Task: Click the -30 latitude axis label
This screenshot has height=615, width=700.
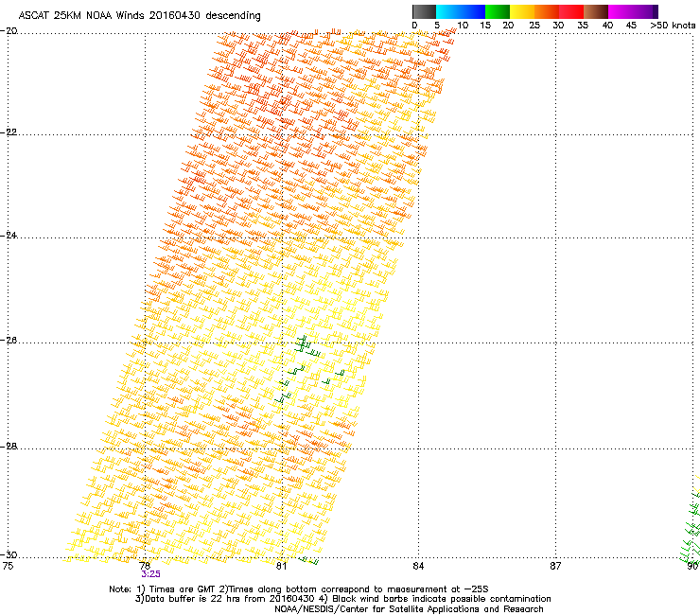Action: [9, 554]
